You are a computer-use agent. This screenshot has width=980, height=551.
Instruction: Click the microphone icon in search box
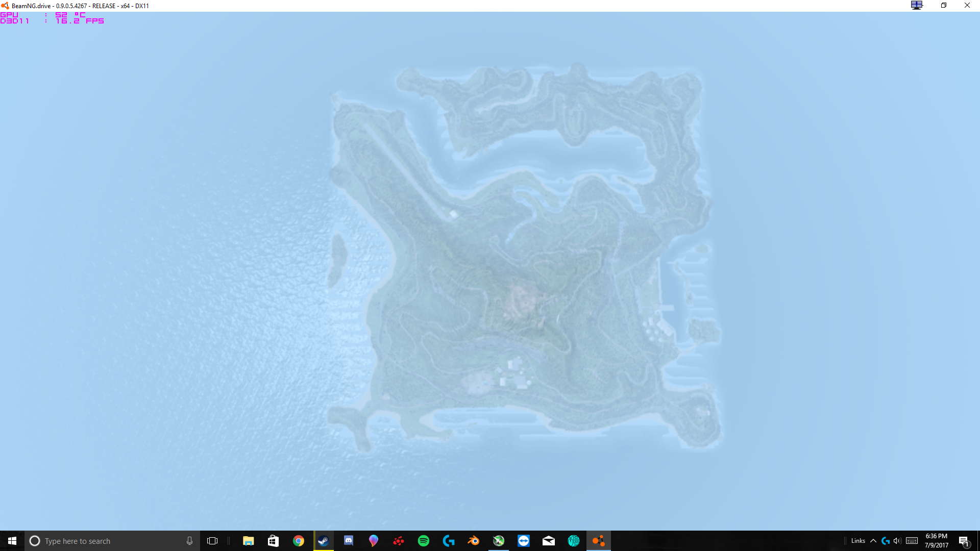pos(189,541)
